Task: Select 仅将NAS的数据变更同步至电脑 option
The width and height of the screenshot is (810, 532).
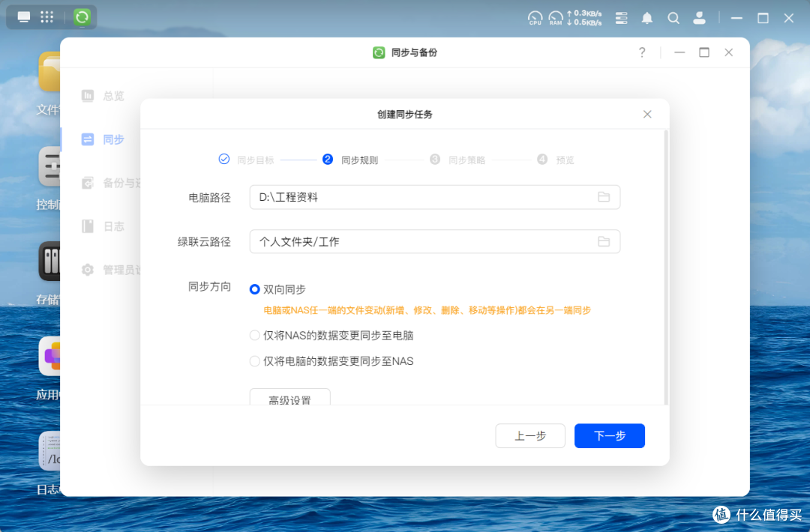Action: pyautogui.click(x=331, y=336)
